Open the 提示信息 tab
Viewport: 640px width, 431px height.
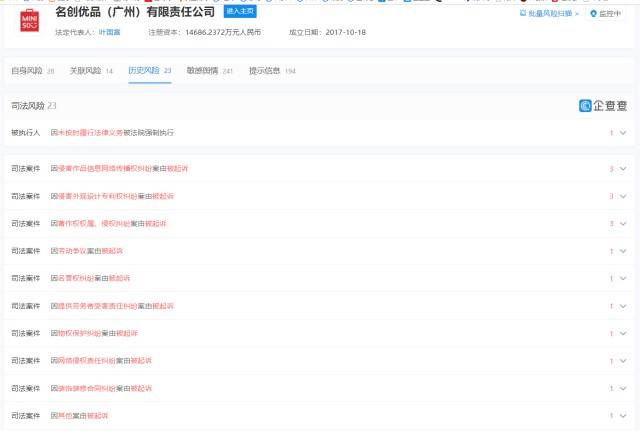pyautogui.click(x=272, y=71)
